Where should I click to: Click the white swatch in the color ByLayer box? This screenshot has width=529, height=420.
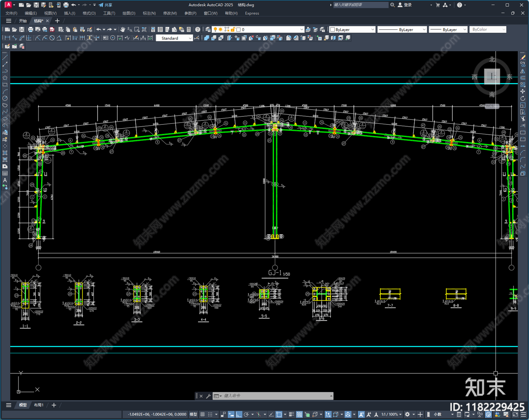tap(333, 29)
